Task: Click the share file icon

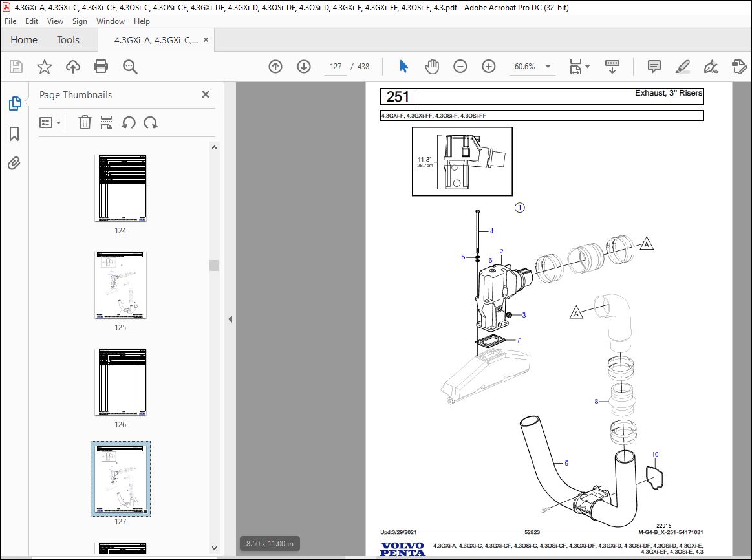Action: (x=739, y=67)
